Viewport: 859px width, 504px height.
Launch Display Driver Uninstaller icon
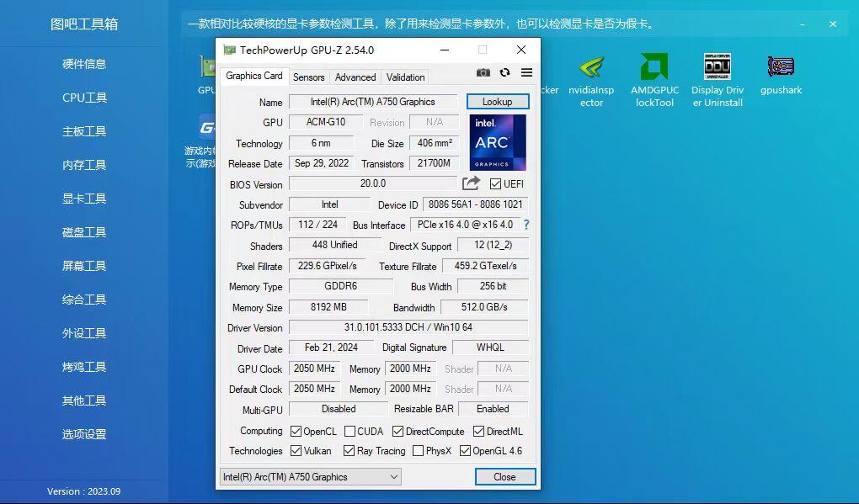point(718,81)
